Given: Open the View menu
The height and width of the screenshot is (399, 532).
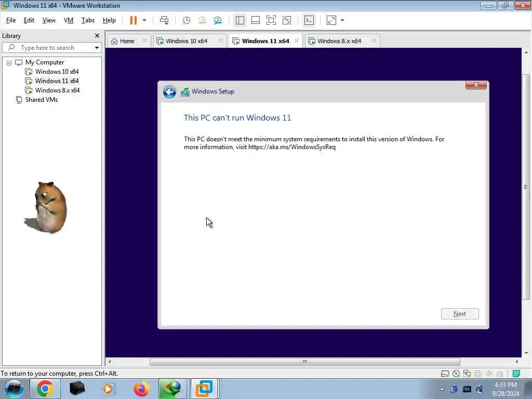Looking at the screenshot, I should coord(49,20).
